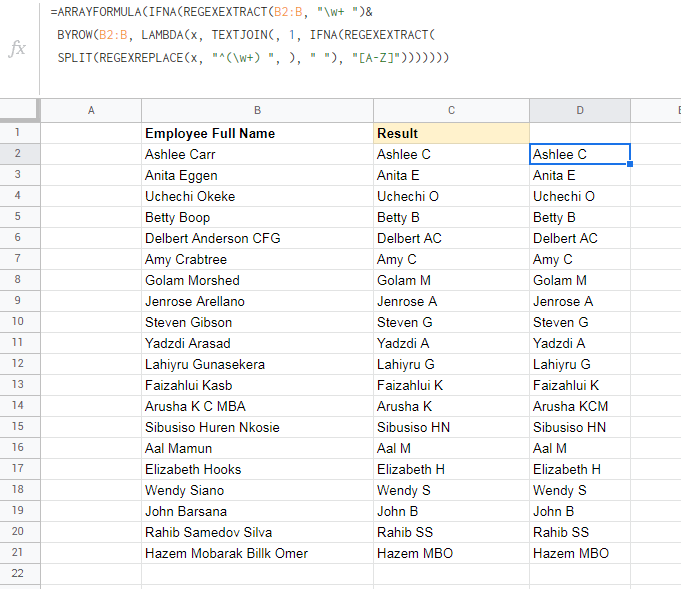Viewport: 681px width, 589px height.
Task: Select column A header
Action: coord(91,110)
